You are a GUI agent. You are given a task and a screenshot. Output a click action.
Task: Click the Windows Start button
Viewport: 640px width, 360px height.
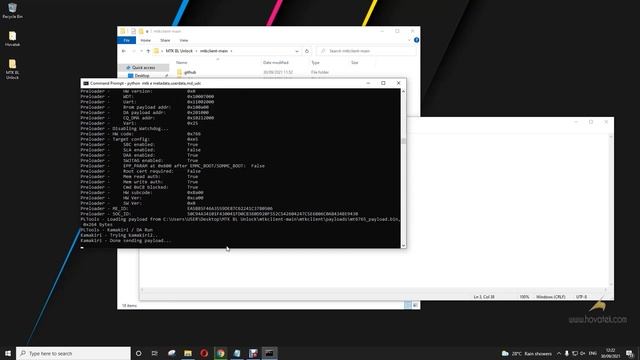[x=8, y=353]
